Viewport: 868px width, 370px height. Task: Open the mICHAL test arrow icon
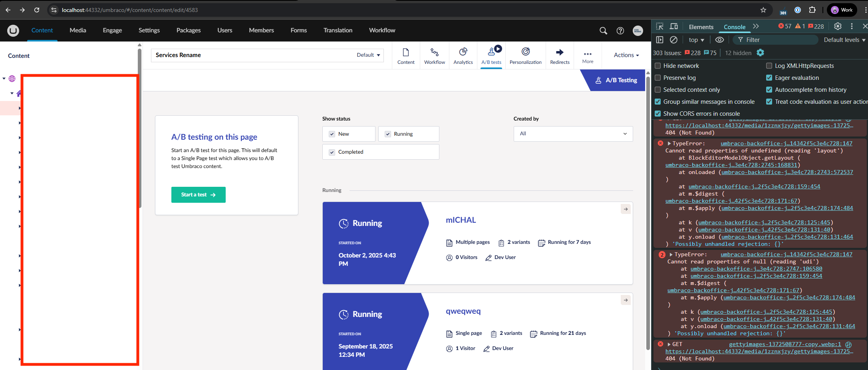(626, 209)
